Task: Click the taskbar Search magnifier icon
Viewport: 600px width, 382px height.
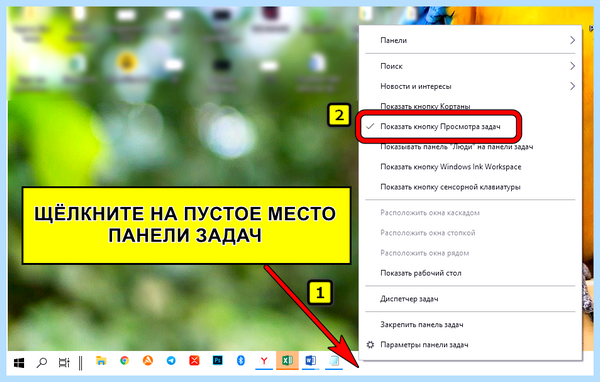Action: (41, 362)
